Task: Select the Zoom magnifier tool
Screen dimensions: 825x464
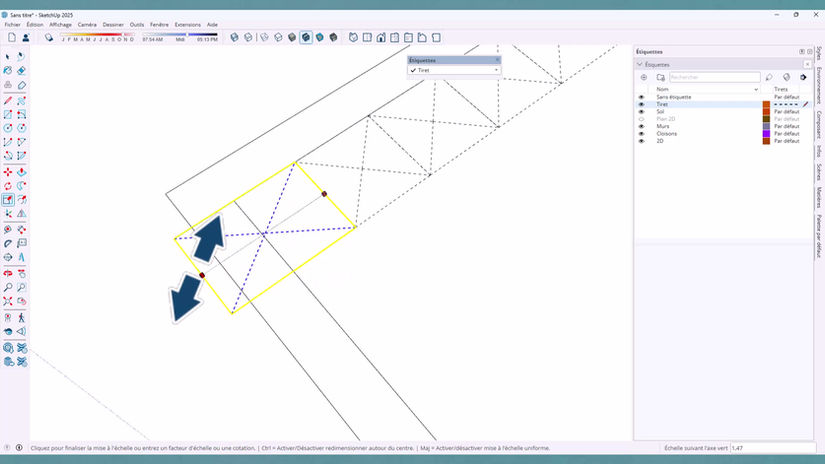Action: tap(8, 287)
